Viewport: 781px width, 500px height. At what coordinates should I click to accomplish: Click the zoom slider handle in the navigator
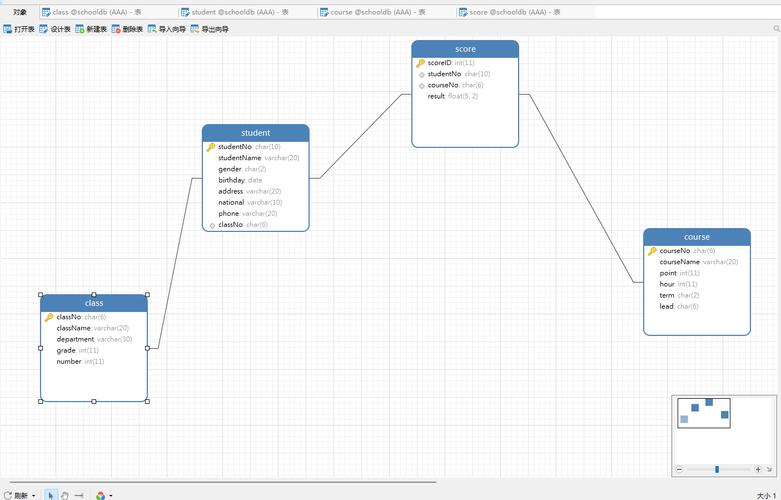pyautogui.click(x=717, y=469)
